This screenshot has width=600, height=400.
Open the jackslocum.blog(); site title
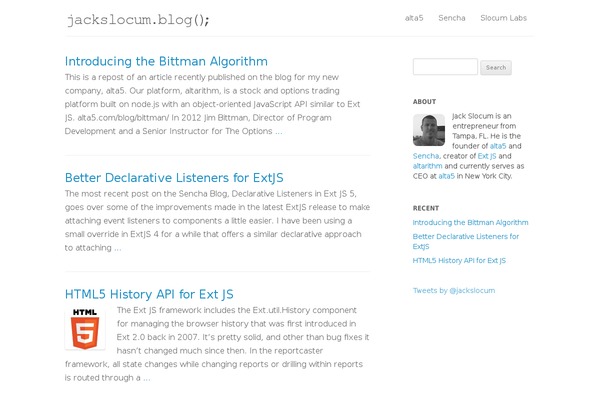138,20
